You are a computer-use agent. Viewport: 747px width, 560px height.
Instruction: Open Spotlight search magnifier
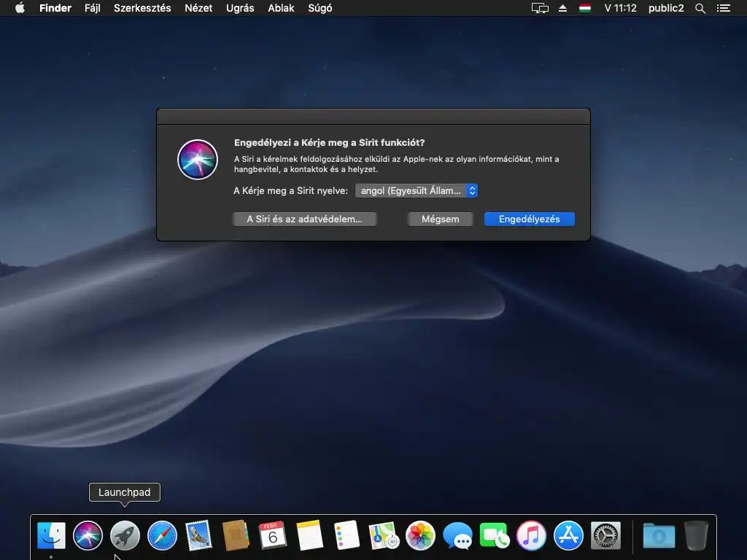click(700, 8)
